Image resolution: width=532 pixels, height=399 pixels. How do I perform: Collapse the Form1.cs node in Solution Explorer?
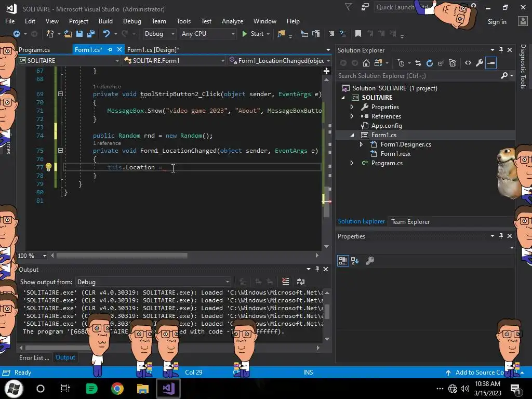[x=352, y=135]
